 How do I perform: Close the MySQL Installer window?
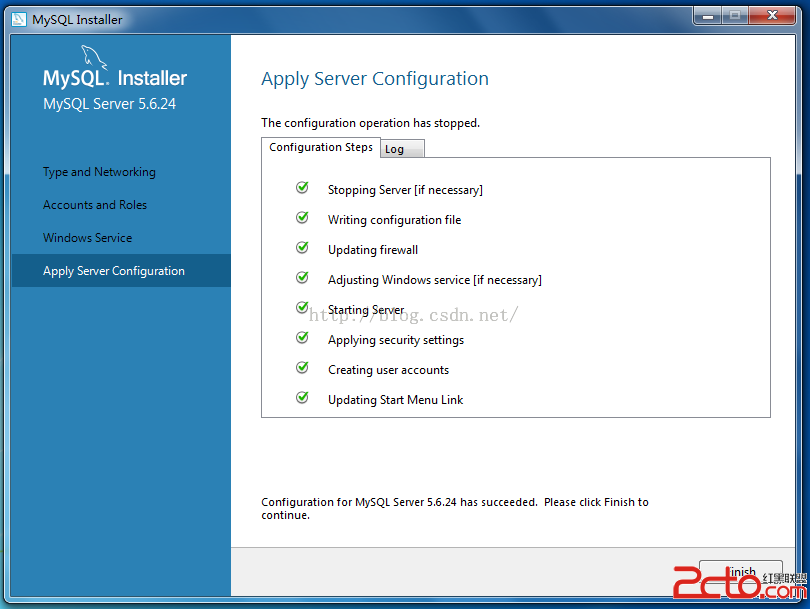772,16
